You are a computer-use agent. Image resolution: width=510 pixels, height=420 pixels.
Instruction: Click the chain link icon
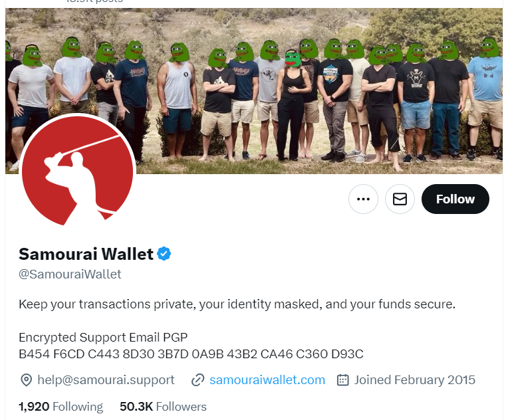point(197,380)
